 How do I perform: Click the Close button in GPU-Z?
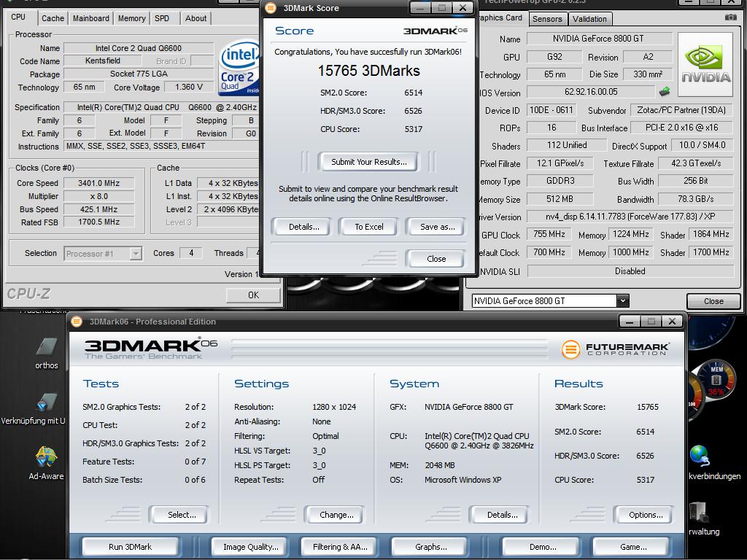click(713, 301)
